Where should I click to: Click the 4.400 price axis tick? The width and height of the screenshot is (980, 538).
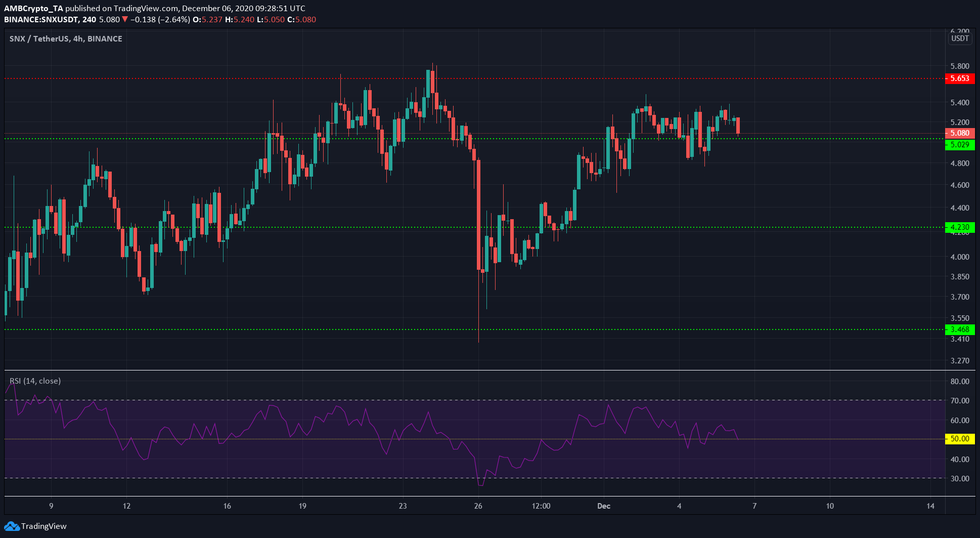click(960, 208)
